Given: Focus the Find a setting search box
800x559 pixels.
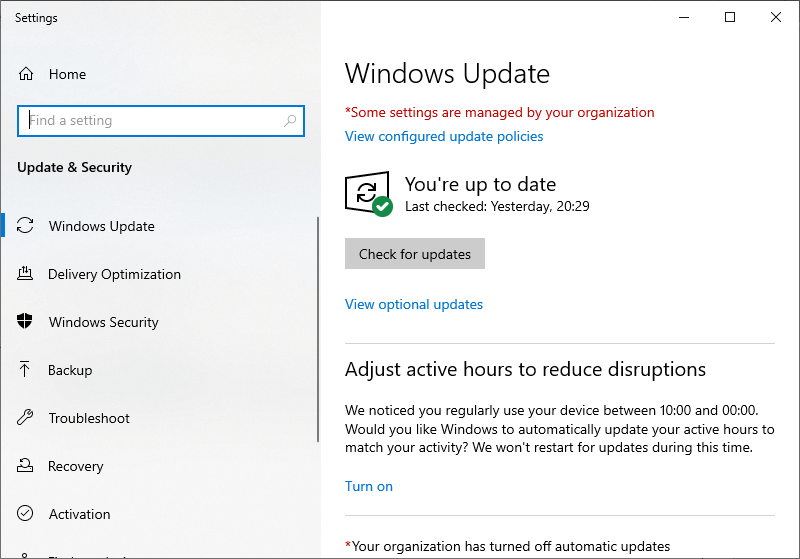Looking at the screenshot, I should tap(161, 121).
